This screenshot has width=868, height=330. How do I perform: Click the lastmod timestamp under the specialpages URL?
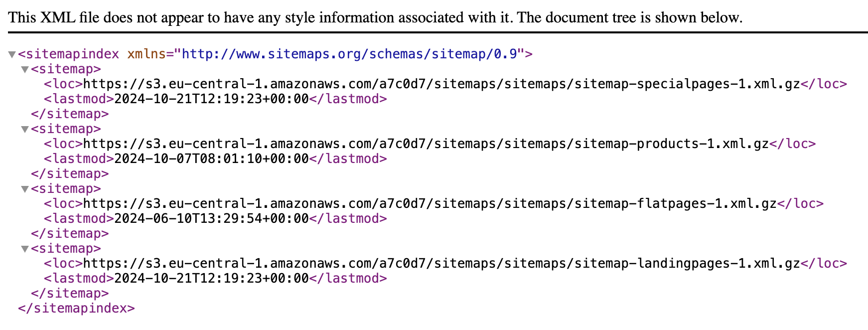pos(211,99)
